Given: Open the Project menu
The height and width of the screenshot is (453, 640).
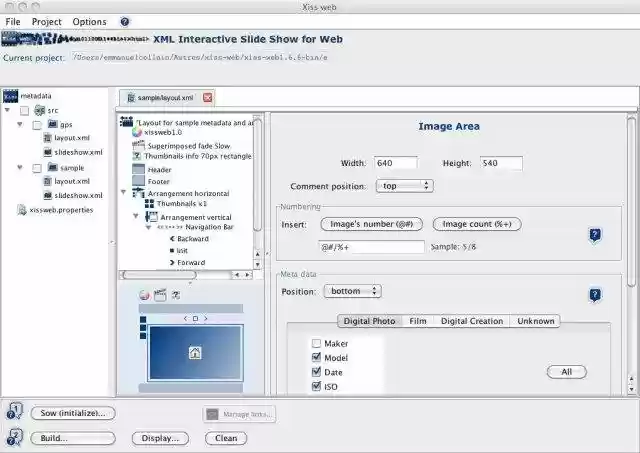Looking at the screenshot, I should [47, 22].
